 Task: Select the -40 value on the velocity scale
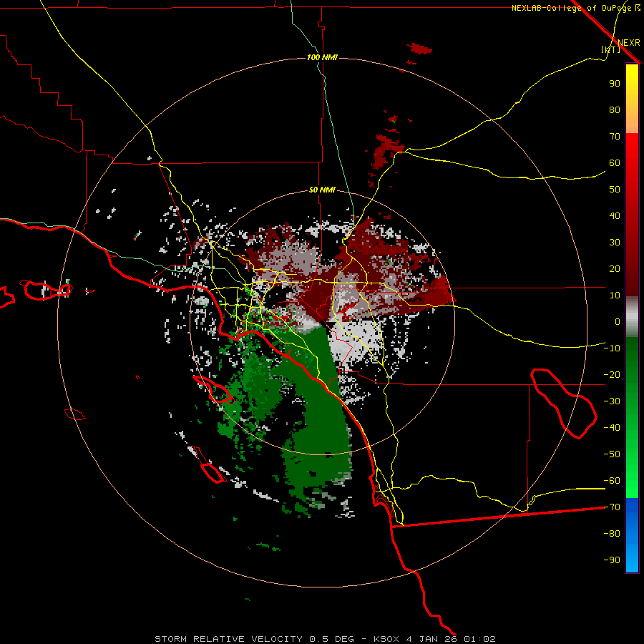[x=612, y=428]
